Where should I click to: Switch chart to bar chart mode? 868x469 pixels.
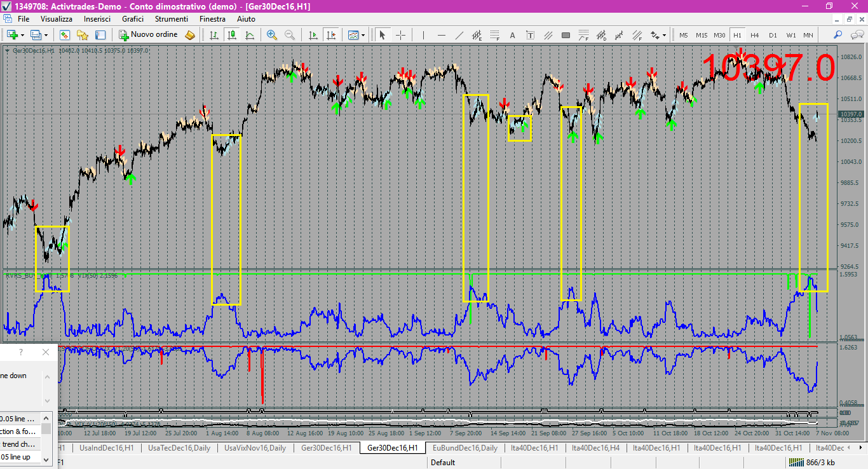coord(214,35)
